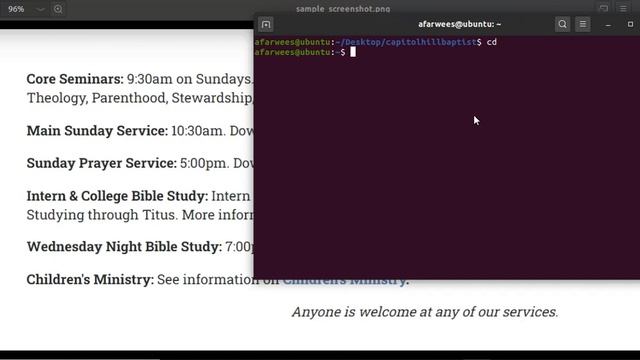Image resolution: width=640 pixels, height=360 pixels.
Task: Click the afarwees@ubuntu terminal title bar
Action: pyautogui.click(x=459, y=24)
